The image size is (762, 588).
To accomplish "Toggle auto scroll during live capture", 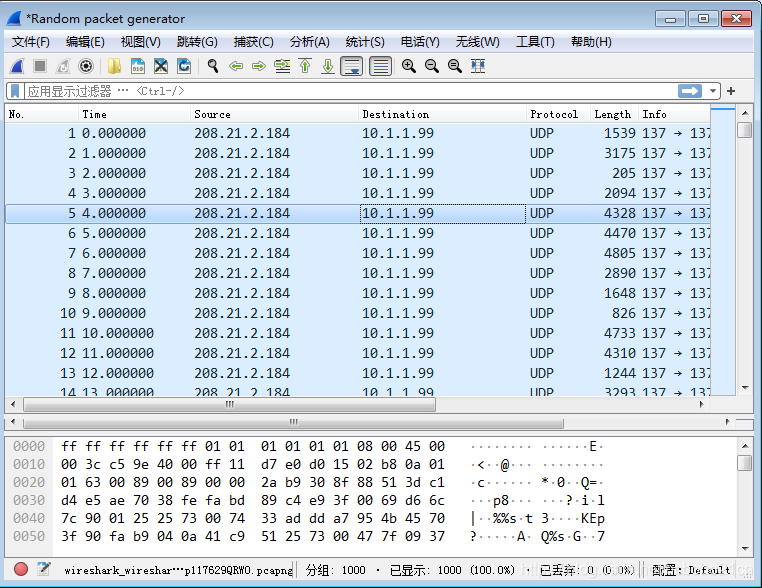I will pos(352,66).
